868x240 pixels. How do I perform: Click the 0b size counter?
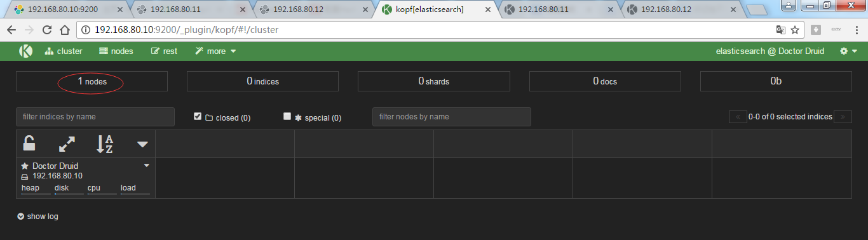click(x=776, y=81)
